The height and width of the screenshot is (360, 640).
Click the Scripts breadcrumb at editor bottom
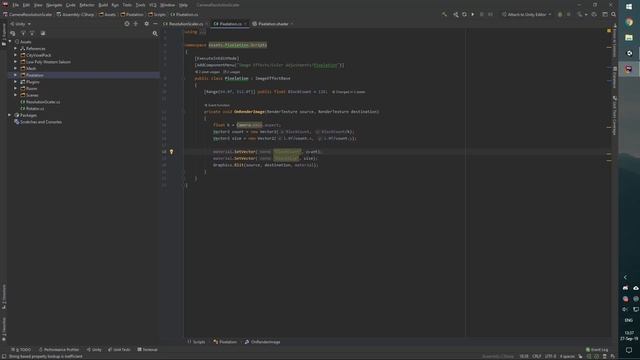click(x=196, y=342)
